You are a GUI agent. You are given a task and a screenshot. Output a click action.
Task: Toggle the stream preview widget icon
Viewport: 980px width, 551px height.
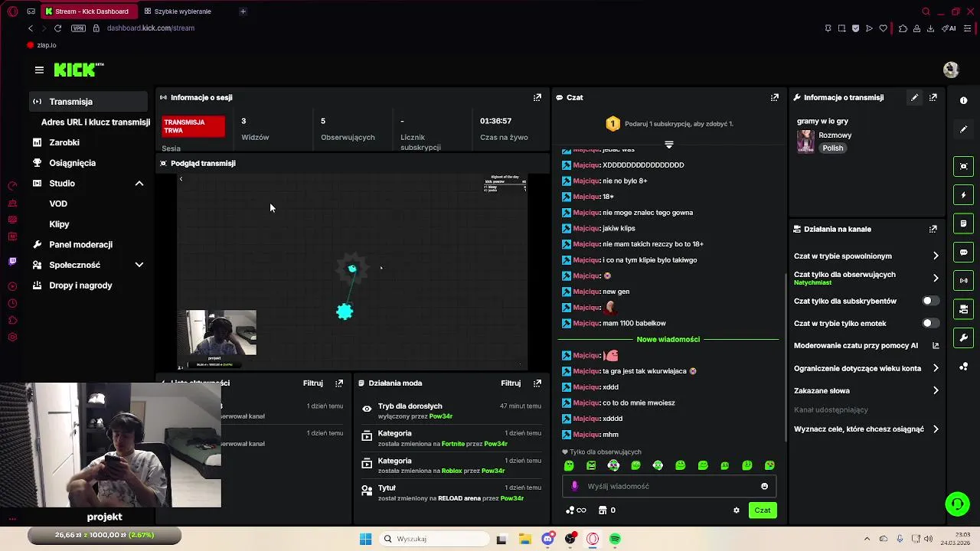(x=963, y=166)
